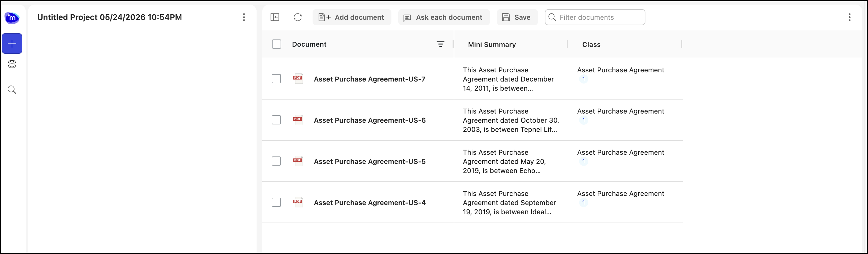Click the summary dated May 20, 2019
868x254 pixels.
click(504, 161)
